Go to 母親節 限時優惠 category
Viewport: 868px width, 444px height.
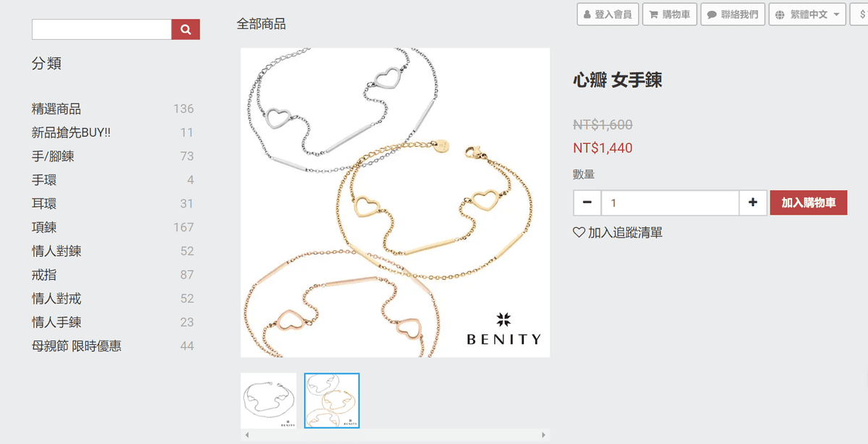(77, 346)
